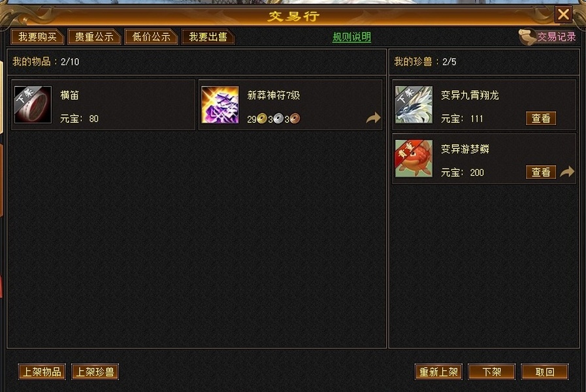
Task: Select the 我要出售 tab
Action: (208, 37)
